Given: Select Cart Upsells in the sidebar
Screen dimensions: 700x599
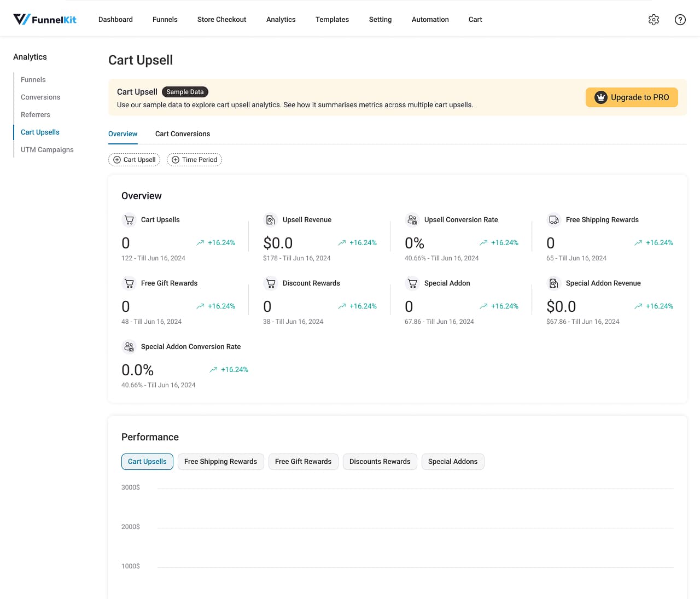Looking at the screenshot, I should (x=40, y=132).
